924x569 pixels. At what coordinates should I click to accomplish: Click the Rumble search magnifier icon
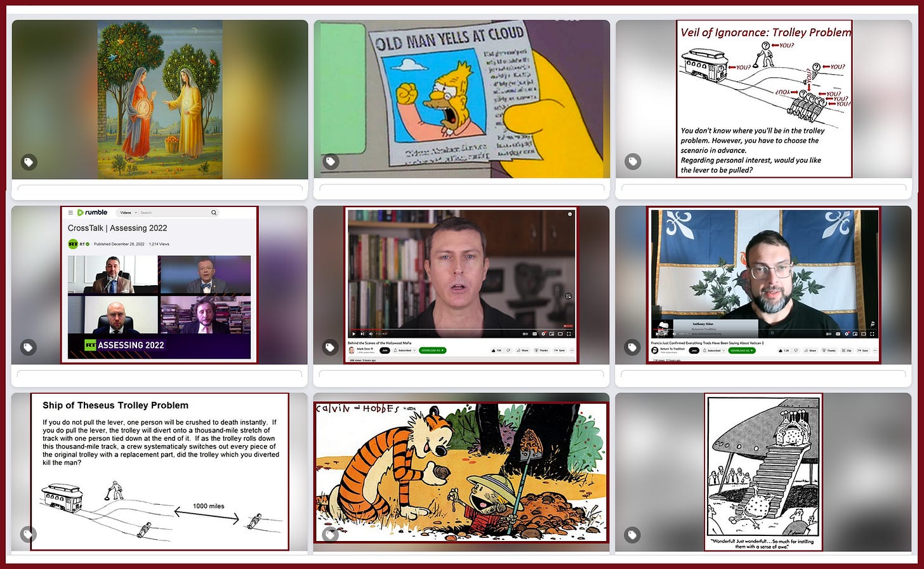(214, 213)
